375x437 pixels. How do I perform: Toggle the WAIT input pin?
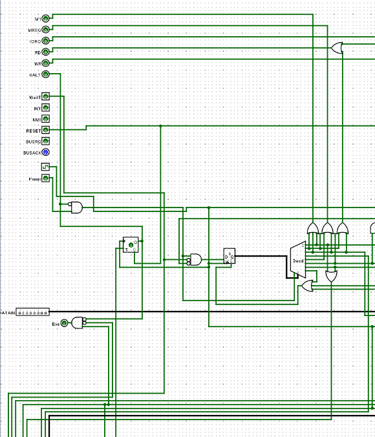click(x=46, y=97)
